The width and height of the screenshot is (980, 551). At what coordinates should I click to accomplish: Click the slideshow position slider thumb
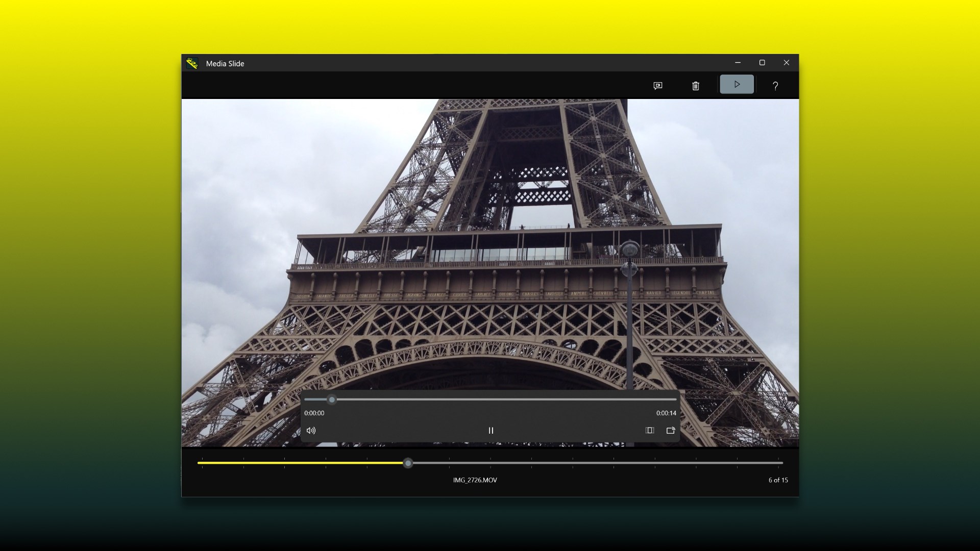point(408,463)
